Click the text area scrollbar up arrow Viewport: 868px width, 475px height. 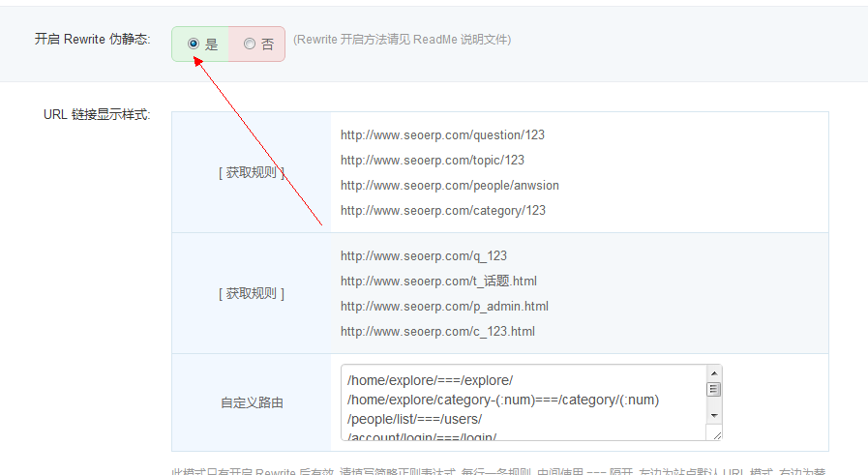pos(714,373)
